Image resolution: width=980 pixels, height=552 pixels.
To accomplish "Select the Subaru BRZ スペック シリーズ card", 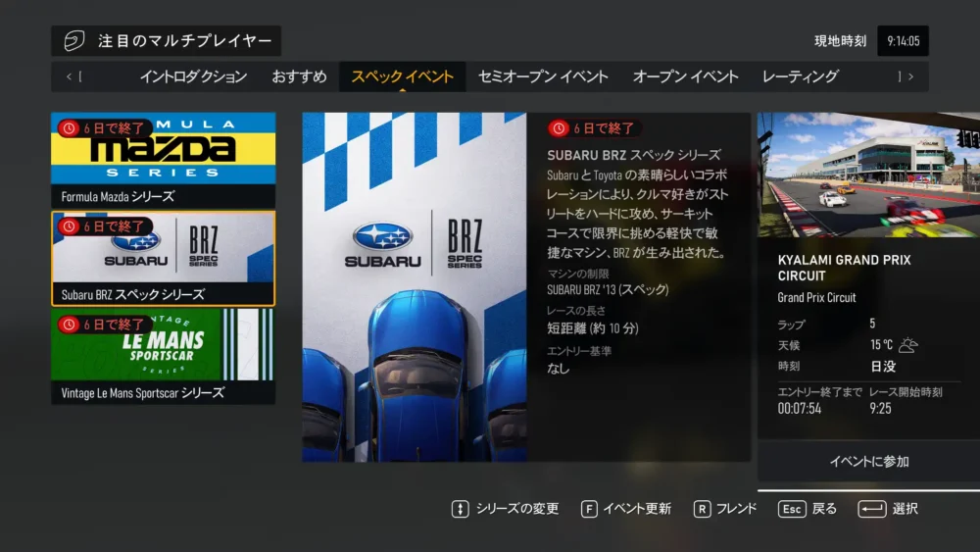I will 163,258.
